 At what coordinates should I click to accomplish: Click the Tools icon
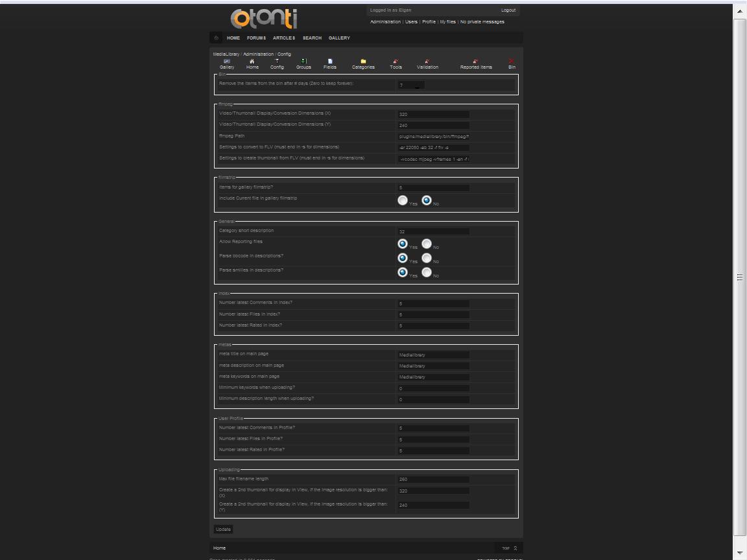pos(396,62)
